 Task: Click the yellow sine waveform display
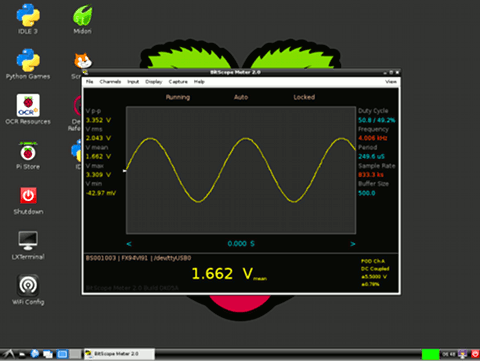pos(241,170)
